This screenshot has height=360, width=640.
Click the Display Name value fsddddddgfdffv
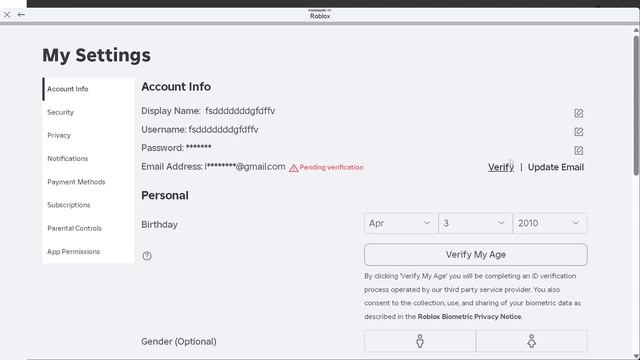tap(240, 111)
